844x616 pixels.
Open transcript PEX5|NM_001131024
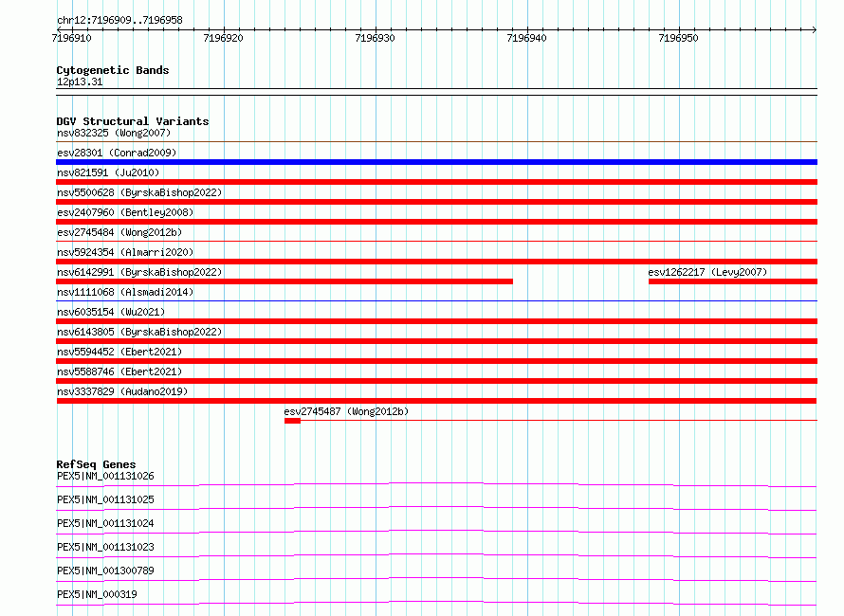105,523
